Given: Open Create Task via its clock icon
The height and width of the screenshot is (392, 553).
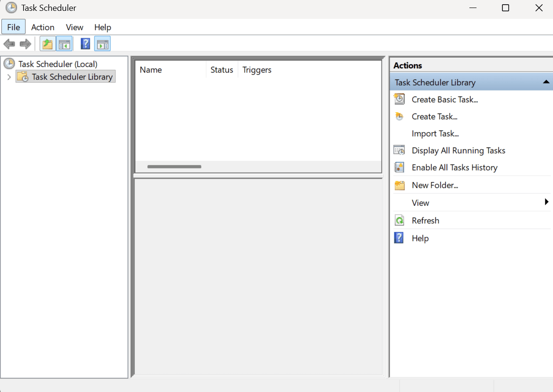Looking at the screenshot, I should point(399,116).
